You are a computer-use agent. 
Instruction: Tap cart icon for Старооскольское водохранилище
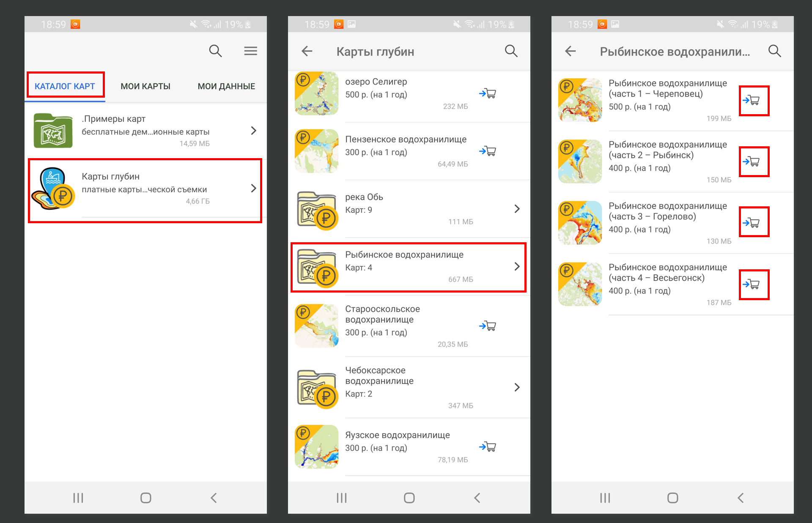point(488,326)
